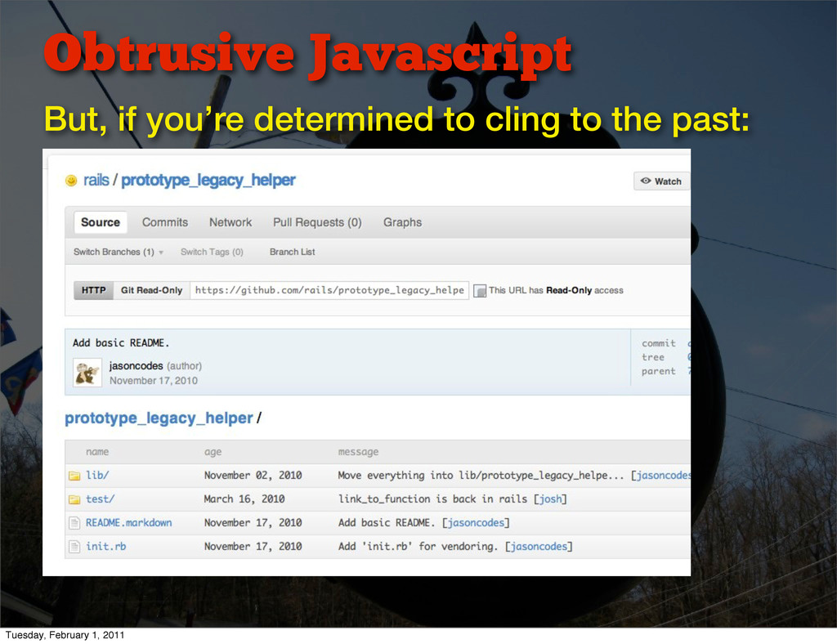This screenshot has width=837, height=644.
Task: Click the 'November 02, 2010' age cell
Action: click(253, 476)
